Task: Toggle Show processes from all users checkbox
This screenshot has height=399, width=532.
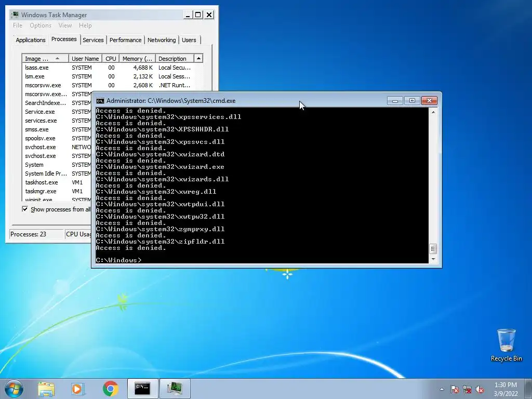Action: click(x=25, y=209)
